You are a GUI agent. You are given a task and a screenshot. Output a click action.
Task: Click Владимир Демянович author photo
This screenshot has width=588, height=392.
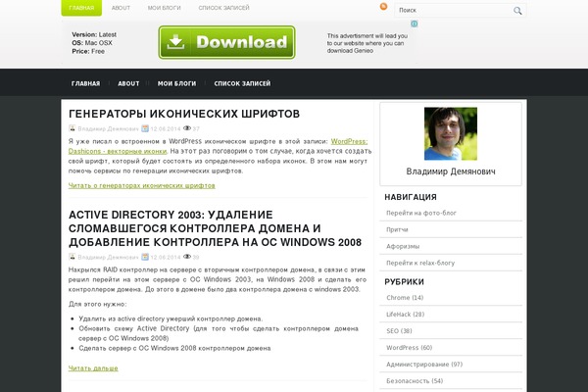click(451, 133)
